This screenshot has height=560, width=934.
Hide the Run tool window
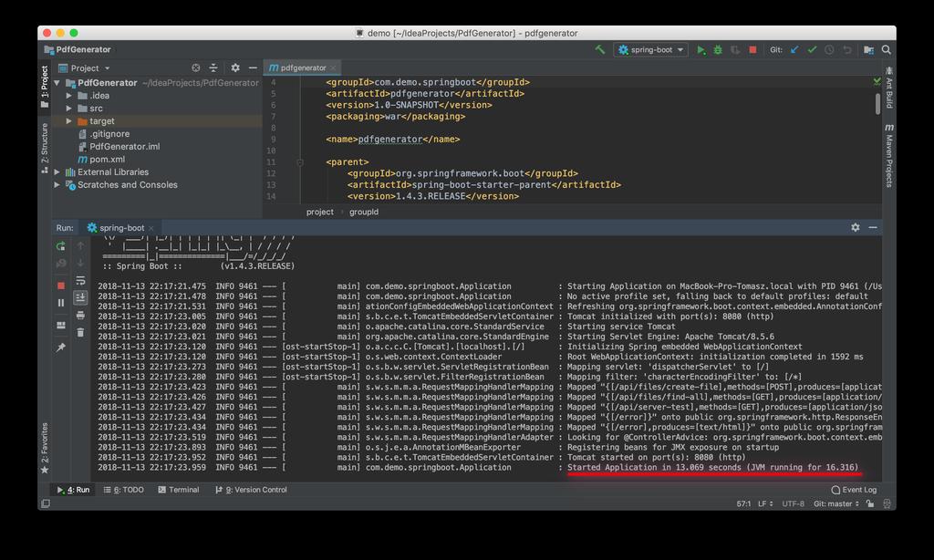tap(873, 228)
